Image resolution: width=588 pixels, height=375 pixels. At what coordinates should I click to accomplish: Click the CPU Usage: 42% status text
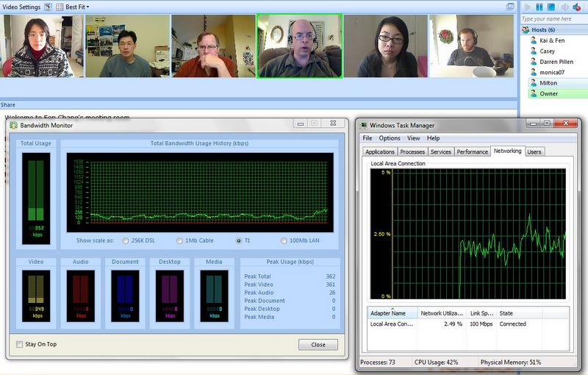tap(436, 362)
